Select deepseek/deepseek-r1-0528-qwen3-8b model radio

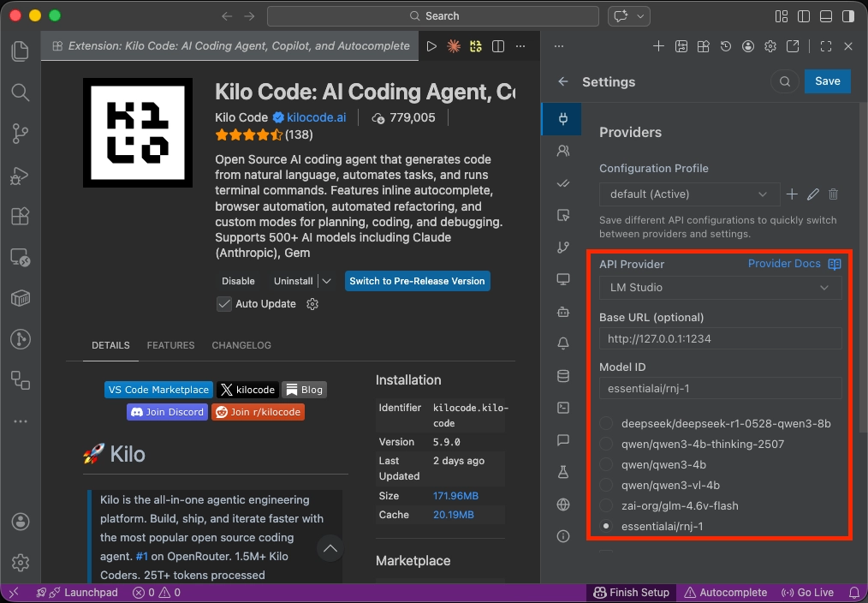pos(607,424)
